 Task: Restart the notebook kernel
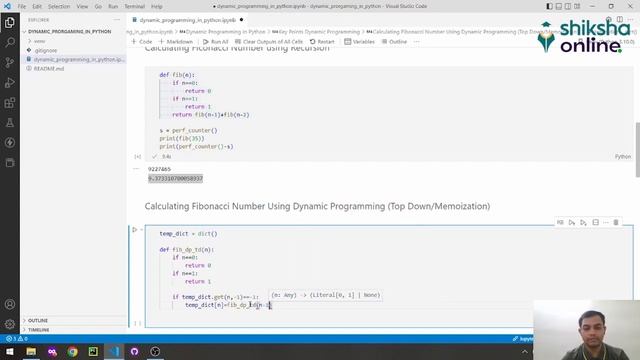322,42
